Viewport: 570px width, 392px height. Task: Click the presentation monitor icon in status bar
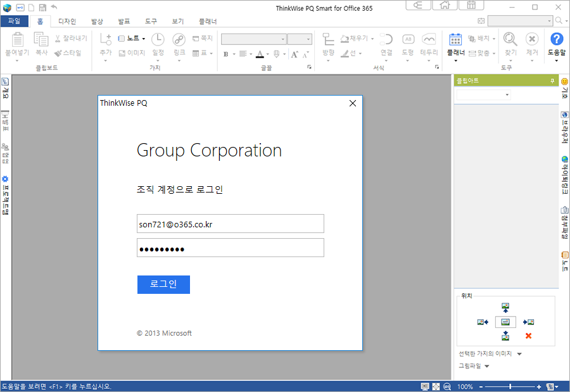pyautogui.click(x=424, y=387)
